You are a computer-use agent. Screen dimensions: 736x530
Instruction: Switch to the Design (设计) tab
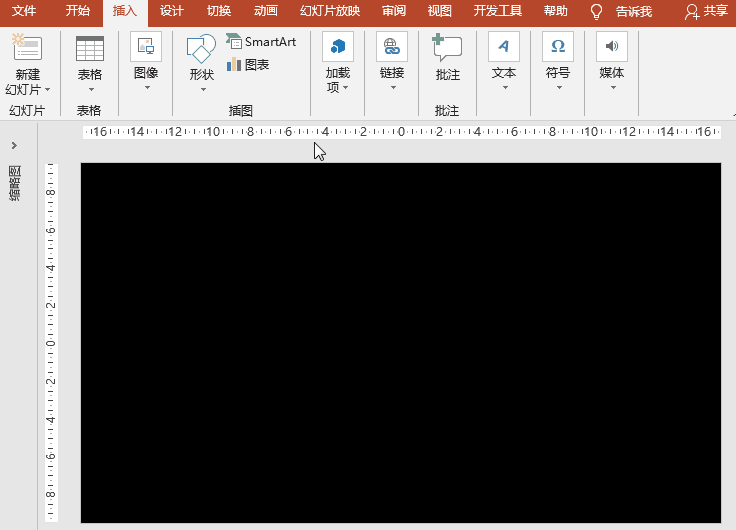pyautogui.click(x=171, y=11)
